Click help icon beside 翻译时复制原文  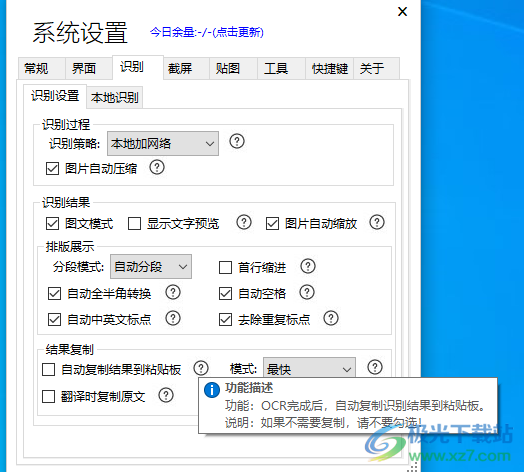point(166,395)
